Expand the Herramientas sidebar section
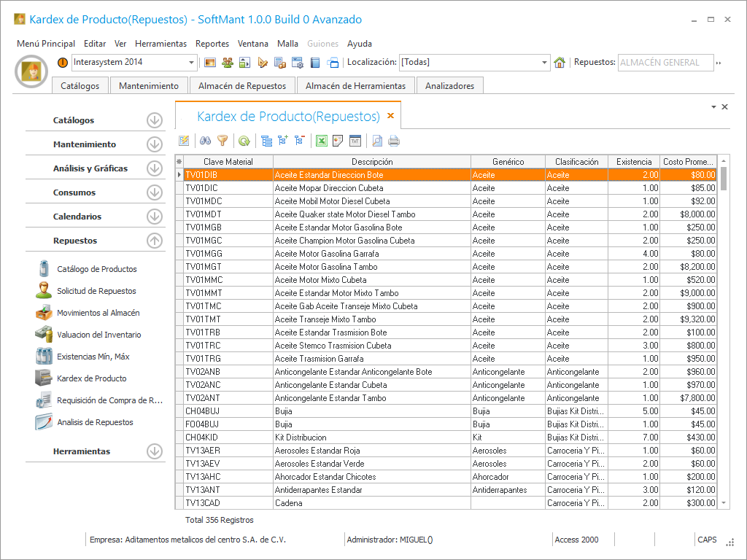 [154, 451]
